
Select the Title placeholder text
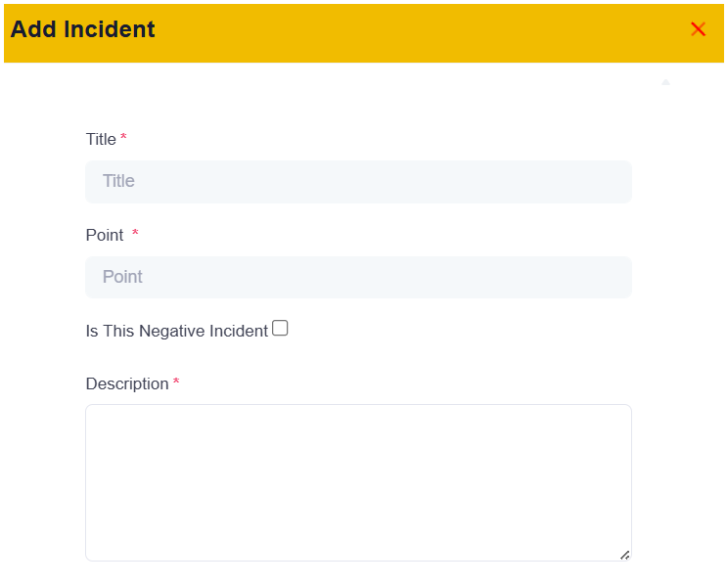click(118, 181)
